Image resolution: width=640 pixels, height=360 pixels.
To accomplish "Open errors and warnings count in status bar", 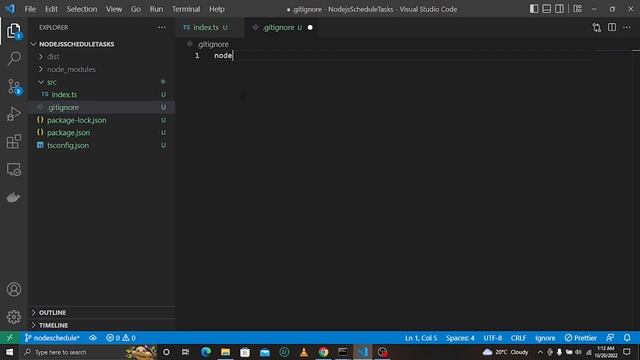I will pos(121,338).
